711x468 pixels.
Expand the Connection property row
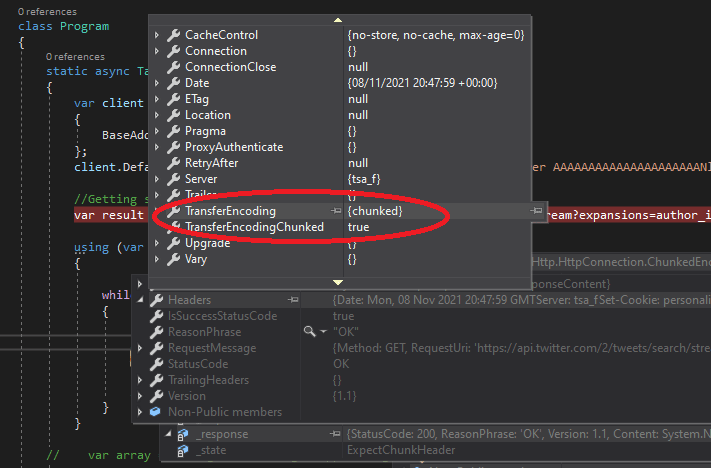[x=157, y=51]
